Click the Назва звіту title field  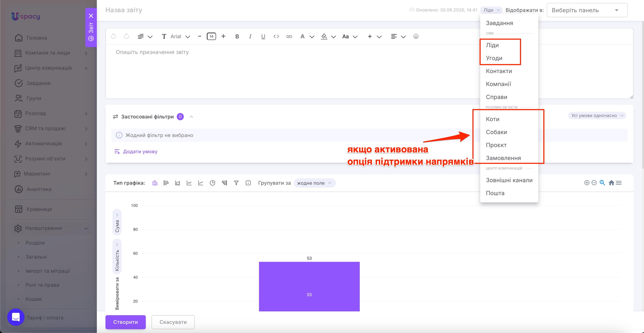coord(124,10)
